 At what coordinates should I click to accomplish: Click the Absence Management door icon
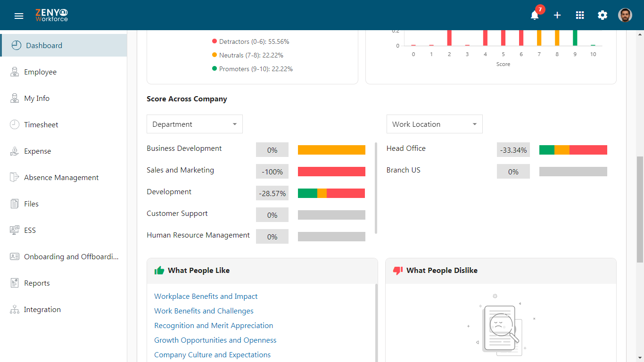pyautogui.click(x=15, y=177)
